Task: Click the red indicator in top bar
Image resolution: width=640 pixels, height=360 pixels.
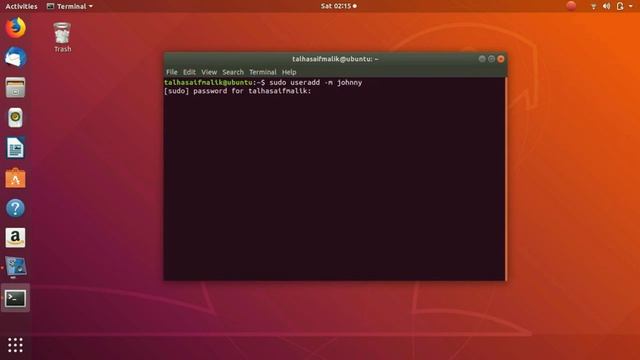Action: [x=571, y=6]
